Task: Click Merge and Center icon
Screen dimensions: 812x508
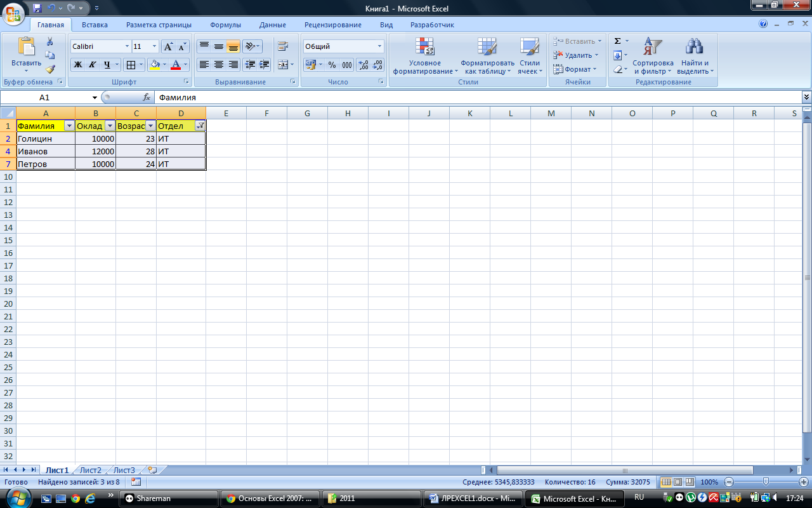Action: pos(282,65)
